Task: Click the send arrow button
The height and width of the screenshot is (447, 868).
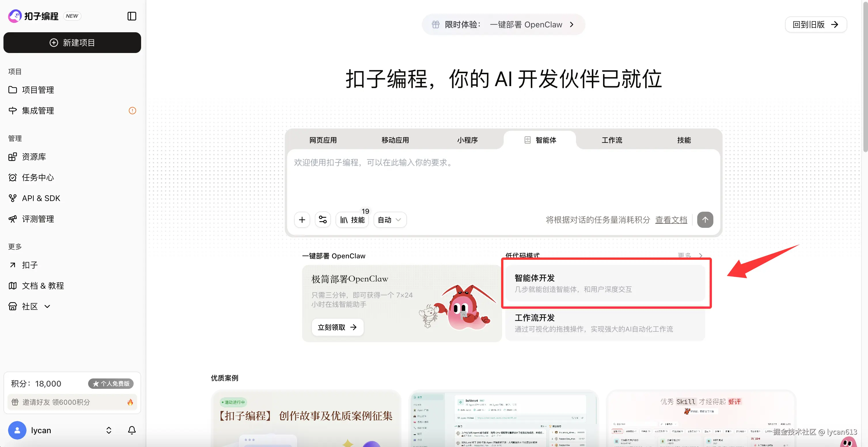Action: pos(705,220)
